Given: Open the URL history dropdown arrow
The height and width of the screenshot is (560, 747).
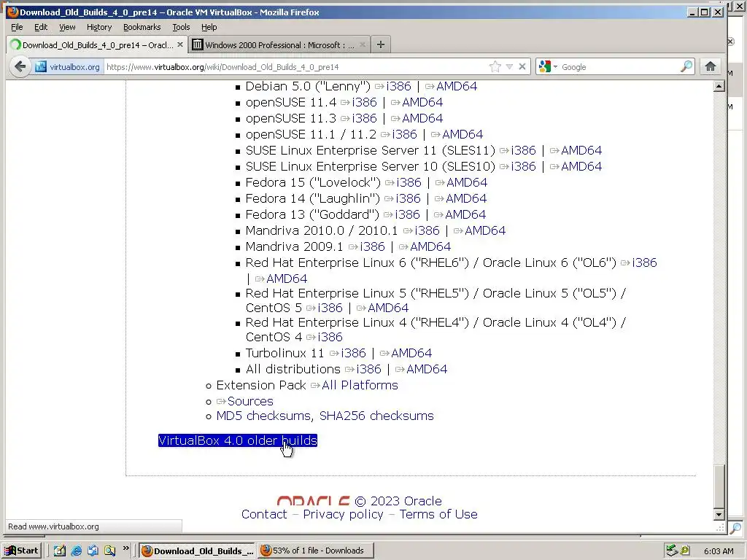Looking at the screenshot, I should pos(509,66).
